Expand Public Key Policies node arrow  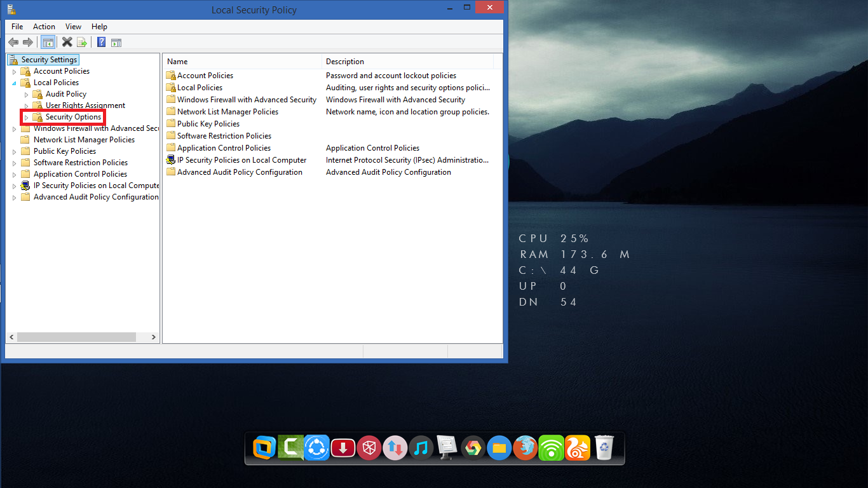point(15,152)
